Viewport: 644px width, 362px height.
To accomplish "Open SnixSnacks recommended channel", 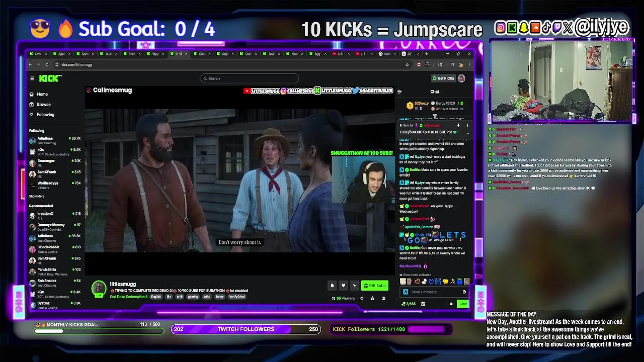I will tap(55, 282).
